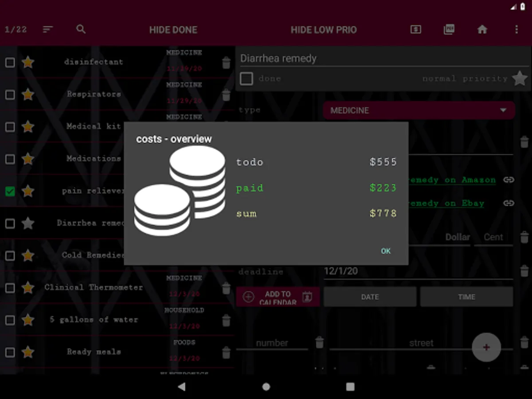Screen dimensions: 532x399
Task: Tap the floating plus add button
Action: (486, 347)
